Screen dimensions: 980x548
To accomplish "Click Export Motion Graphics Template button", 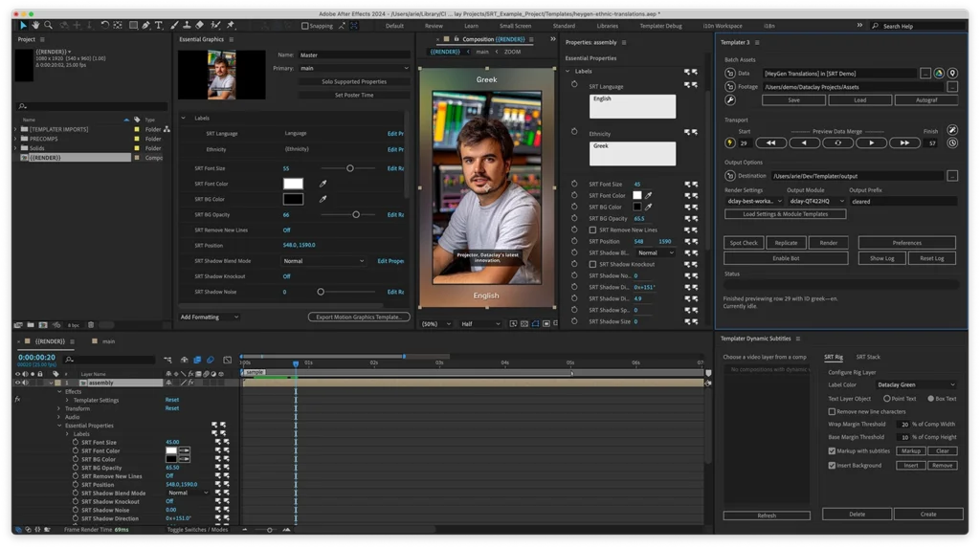I will click(359, 317).
